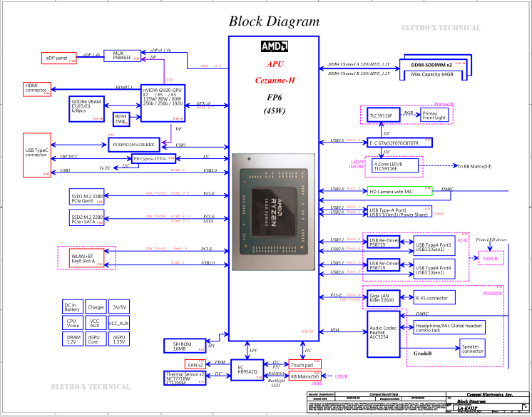The width and height of the screenshot is (532, 417).
Task: Select the "LPC" bus label
Action: pos(253,351)
